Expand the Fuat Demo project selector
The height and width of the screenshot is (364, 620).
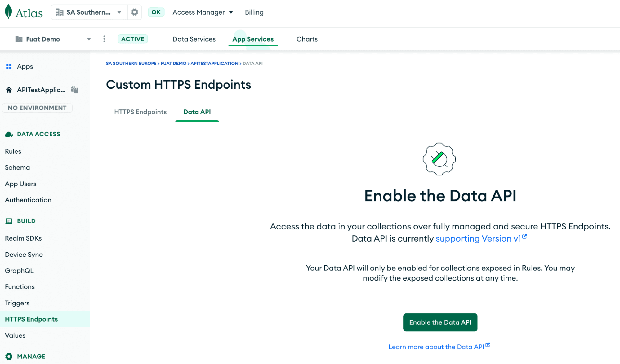click(x=89, y=39)
